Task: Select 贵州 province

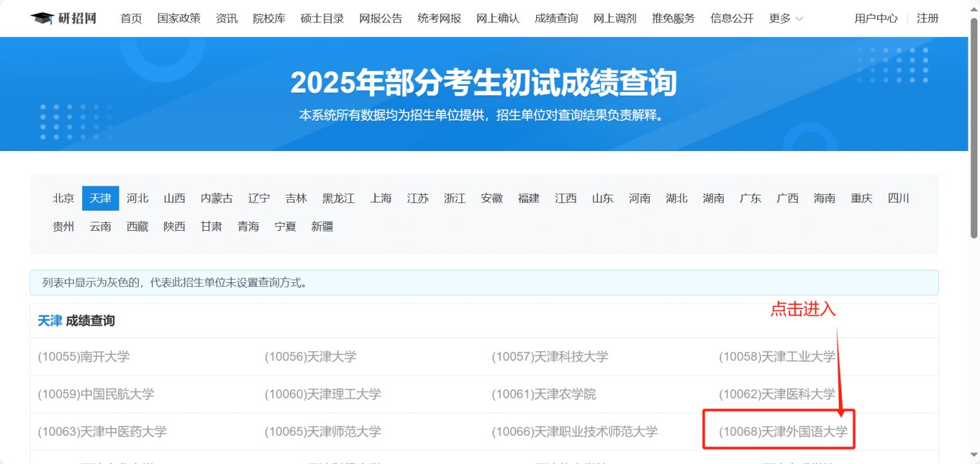Action: pos(64,227)
